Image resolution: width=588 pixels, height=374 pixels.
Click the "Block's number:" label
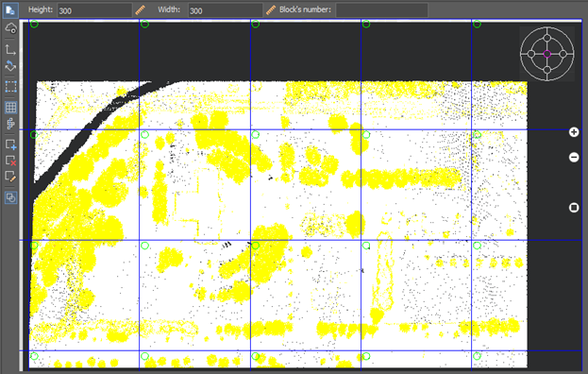point(305,9)
